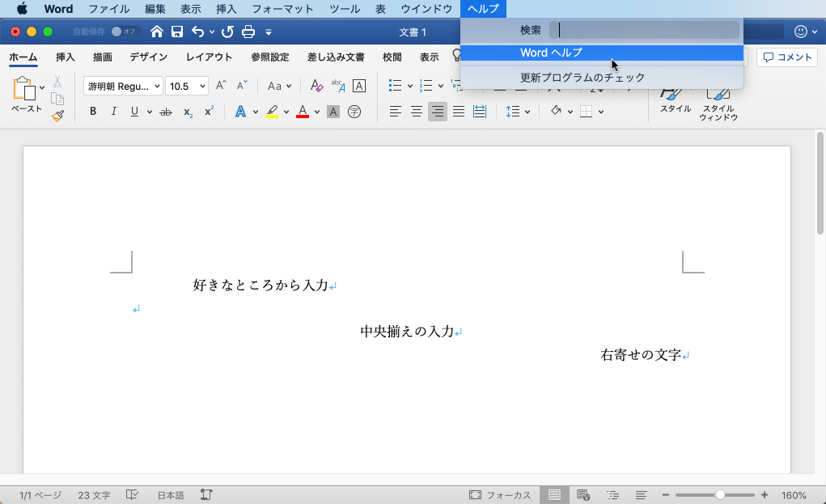Apply character shading icon
The image size is (826, 504).
(333, 112)
